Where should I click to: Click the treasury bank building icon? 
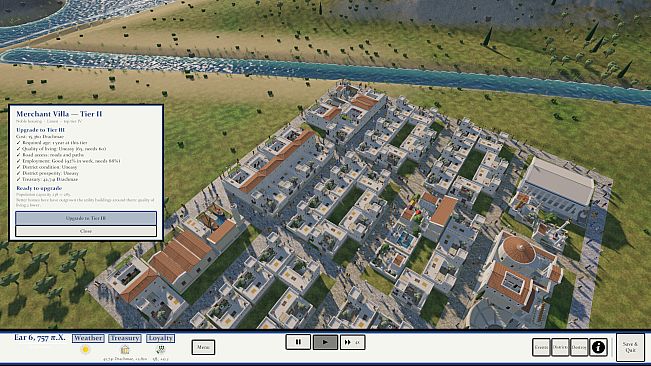click(x=125, y=349)
